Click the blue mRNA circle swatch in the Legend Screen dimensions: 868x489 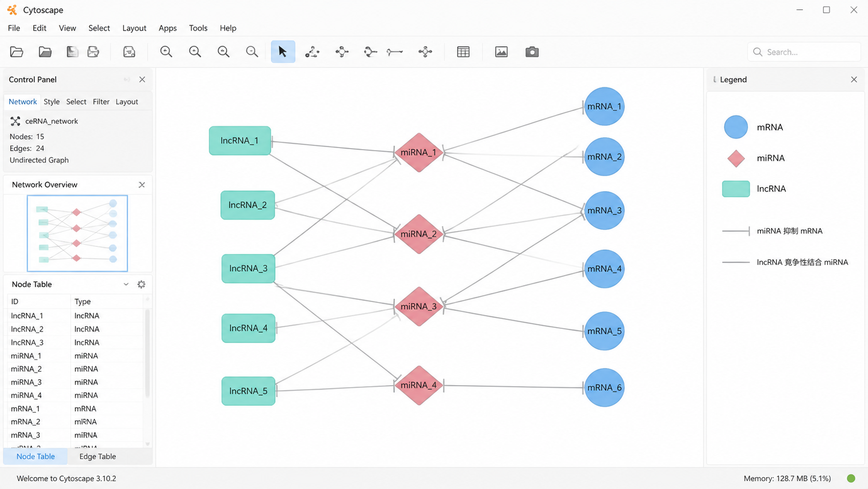[736, 127]
